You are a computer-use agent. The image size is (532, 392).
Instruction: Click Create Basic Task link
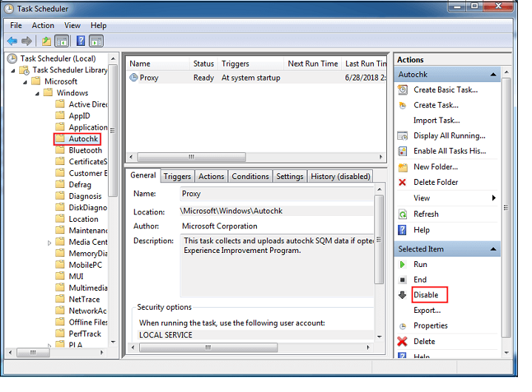(445, 90)
